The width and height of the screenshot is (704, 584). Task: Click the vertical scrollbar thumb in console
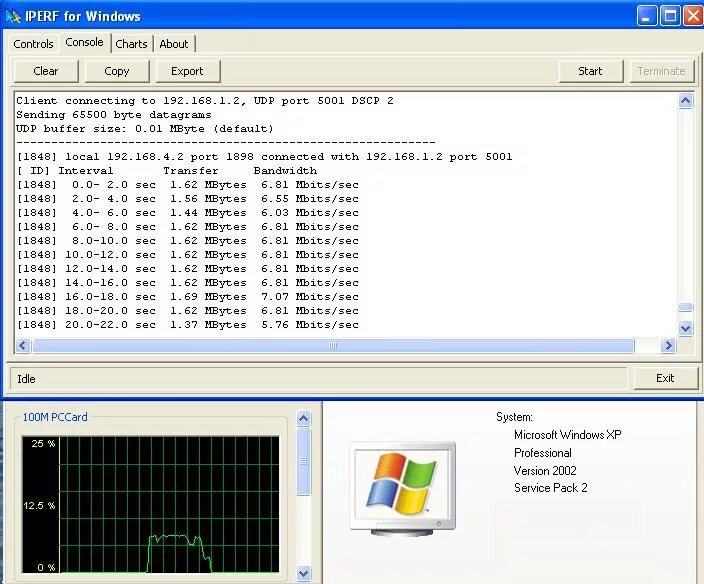pos(685,307)
